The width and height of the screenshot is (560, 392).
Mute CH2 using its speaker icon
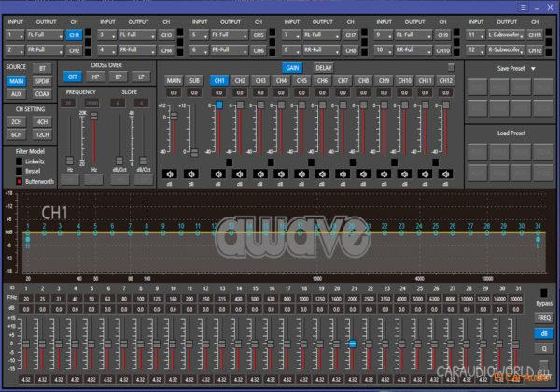(x=239, y=175)
